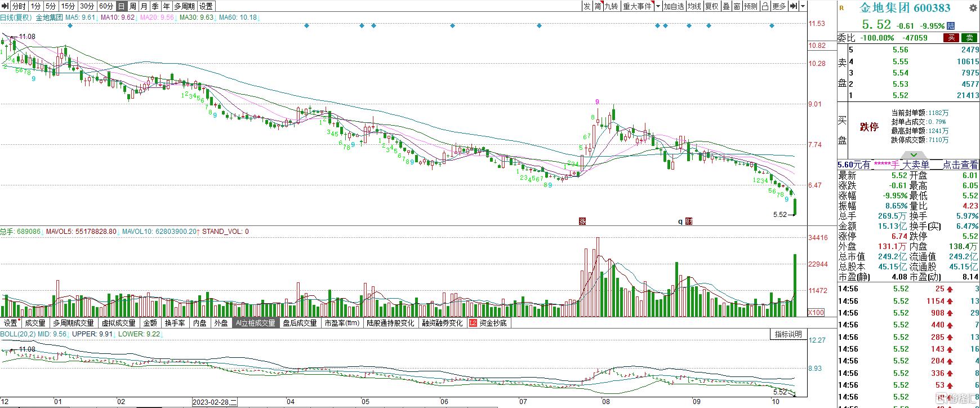Click the red 财 marker on the chart

coord(689,221)
